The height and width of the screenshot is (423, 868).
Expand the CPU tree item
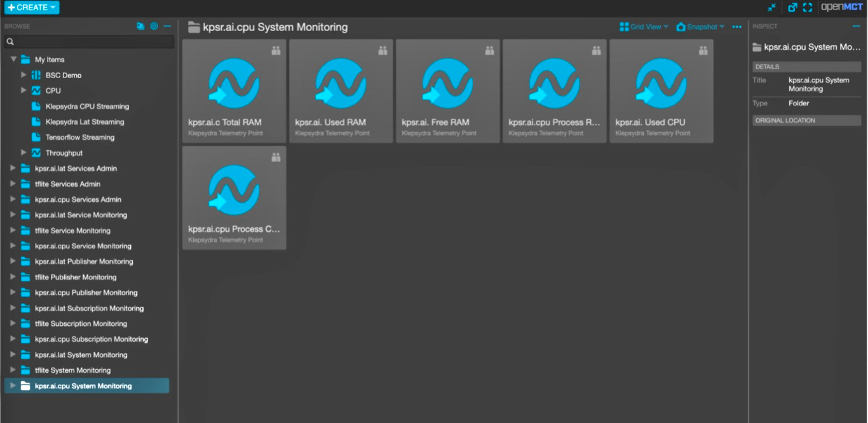(23, 90)
